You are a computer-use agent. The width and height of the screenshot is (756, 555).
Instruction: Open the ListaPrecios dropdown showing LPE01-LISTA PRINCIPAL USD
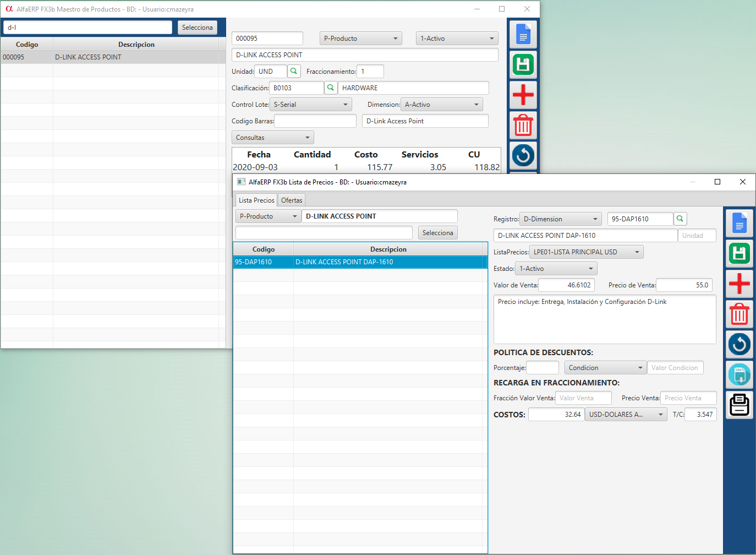pyautogui.click(x=586, y=252)
